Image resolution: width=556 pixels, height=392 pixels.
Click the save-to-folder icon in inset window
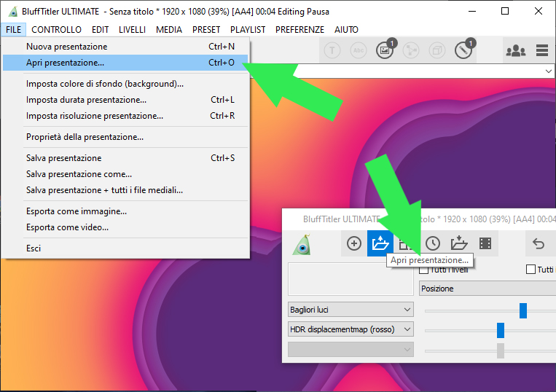[x=459, y=243]
